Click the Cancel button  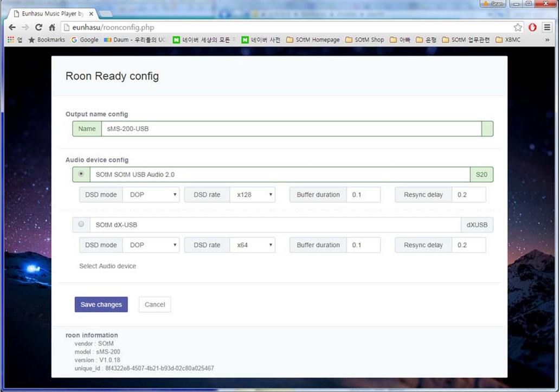(x=155, y=304)
